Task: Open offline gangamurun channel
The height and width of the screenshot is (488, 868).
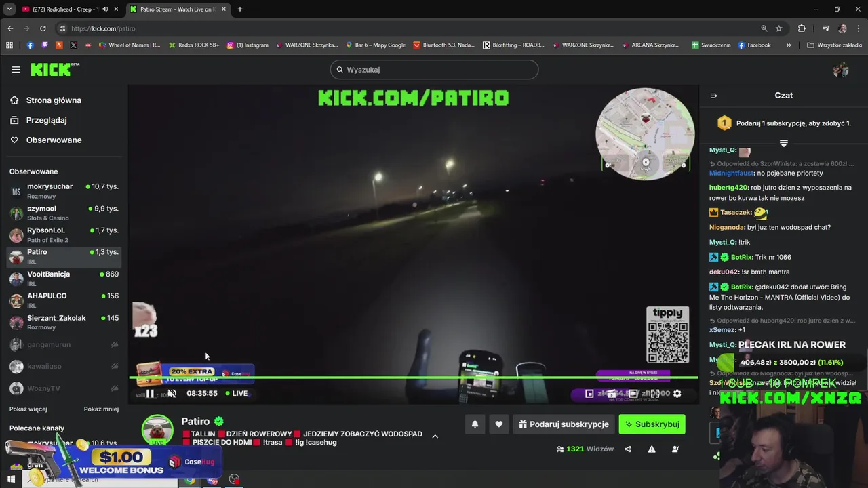Action: [x=64, y=344]
